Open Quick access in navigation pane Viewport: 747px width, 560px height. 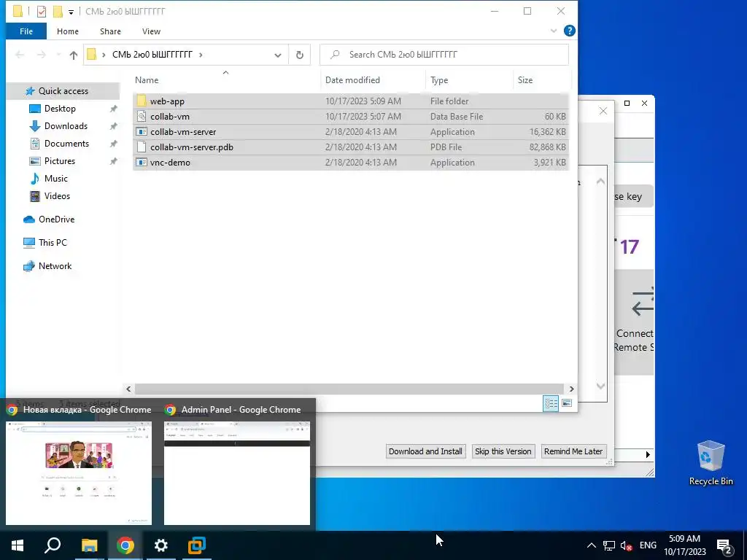(63, 91)
